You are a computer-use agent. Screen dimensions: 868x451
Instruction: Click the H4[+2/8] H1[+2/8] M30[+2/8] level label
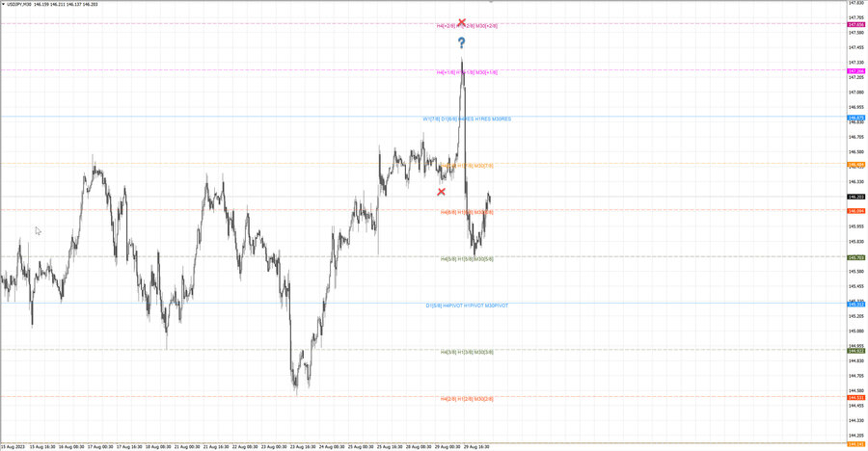pos(467,26)
